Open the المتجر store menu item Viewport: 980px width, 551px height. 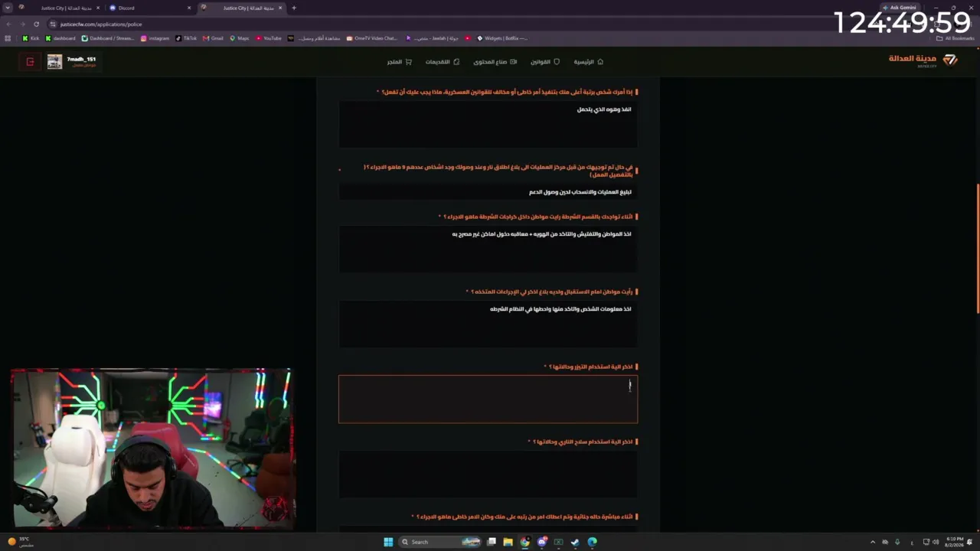399,62
